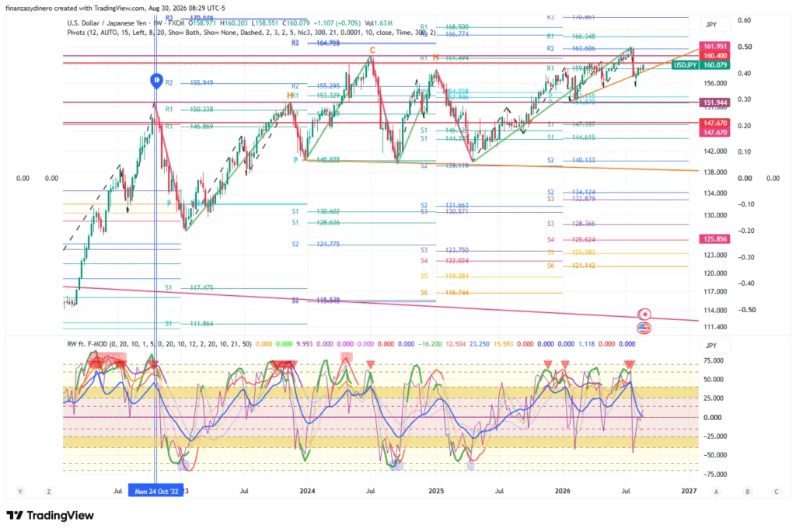Select the orange H label near the 2023 high
This screenshot has width=796, height=532.
[290, 96]
